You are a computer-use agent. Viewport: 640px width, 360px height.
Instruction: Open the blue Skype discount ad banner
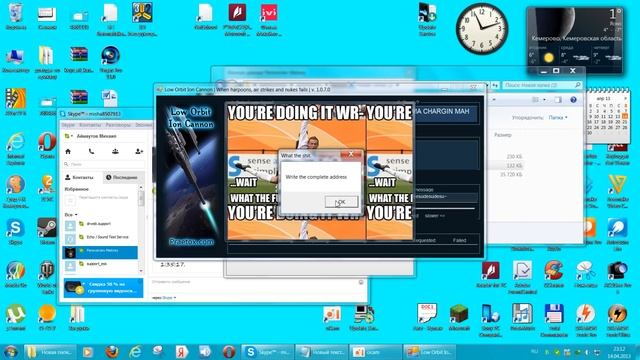pos(103,288)
